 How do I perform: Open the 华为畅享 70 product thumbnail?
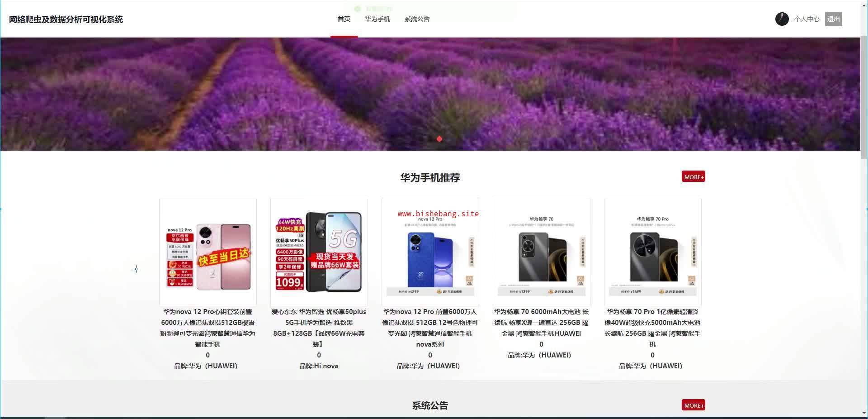coord(542,252)
